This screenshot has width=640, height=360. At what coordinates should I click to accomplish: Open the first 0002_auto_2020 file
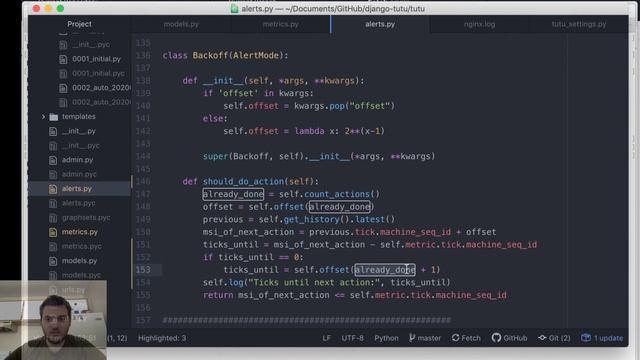[101, 88]
